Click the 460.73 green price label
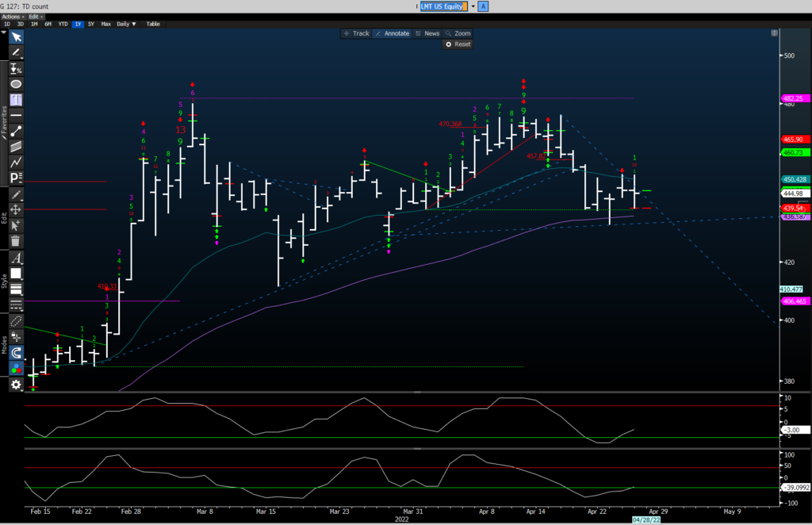Viewport: 812px width, 525px height. pos(795,153)
